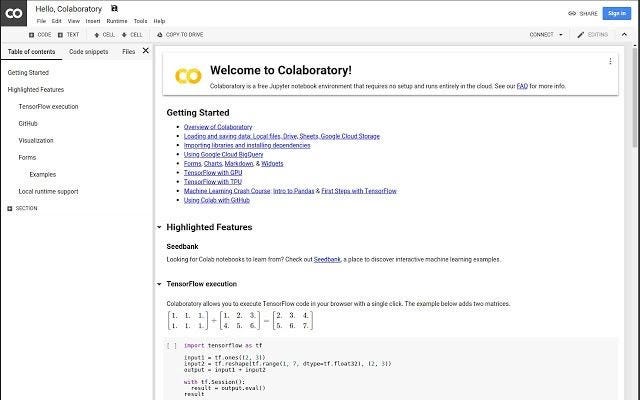The height and width of the screenshot is (400, 640).
Task: Click inside the TensorFlow code cell editor
Action: point(400,369)
